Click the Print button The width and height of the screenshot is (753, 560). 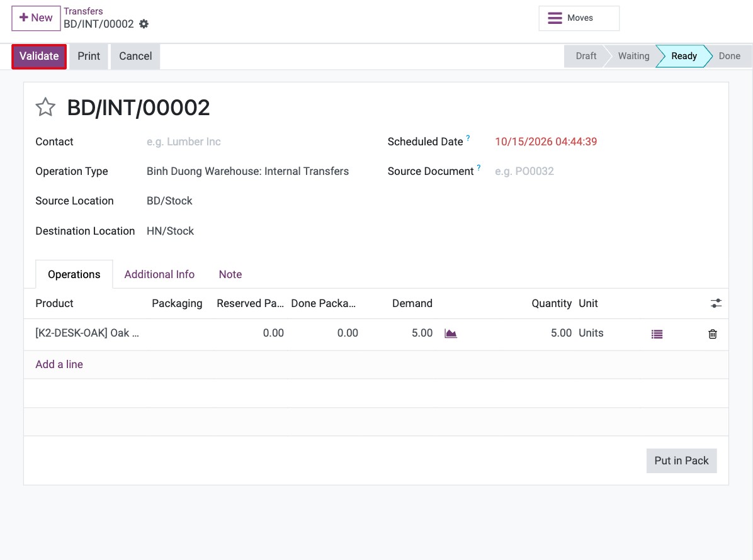click(x=89, y=56)
